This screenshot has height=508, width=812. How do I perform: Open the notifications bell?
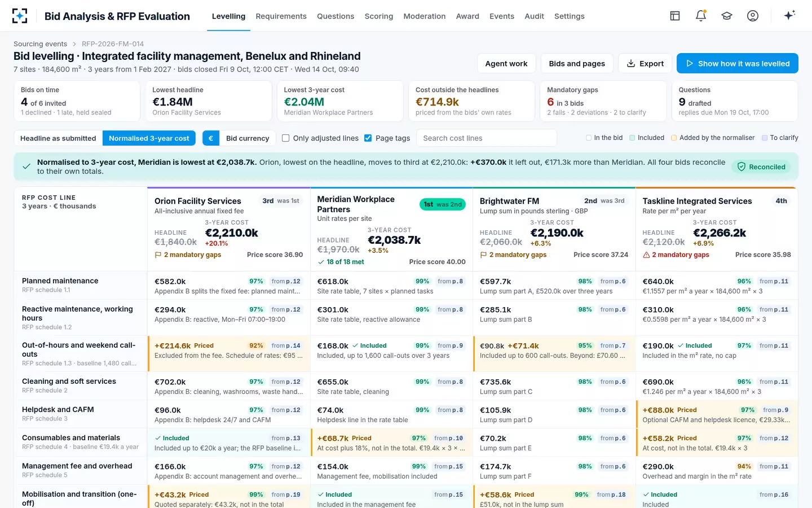(701, 16)
